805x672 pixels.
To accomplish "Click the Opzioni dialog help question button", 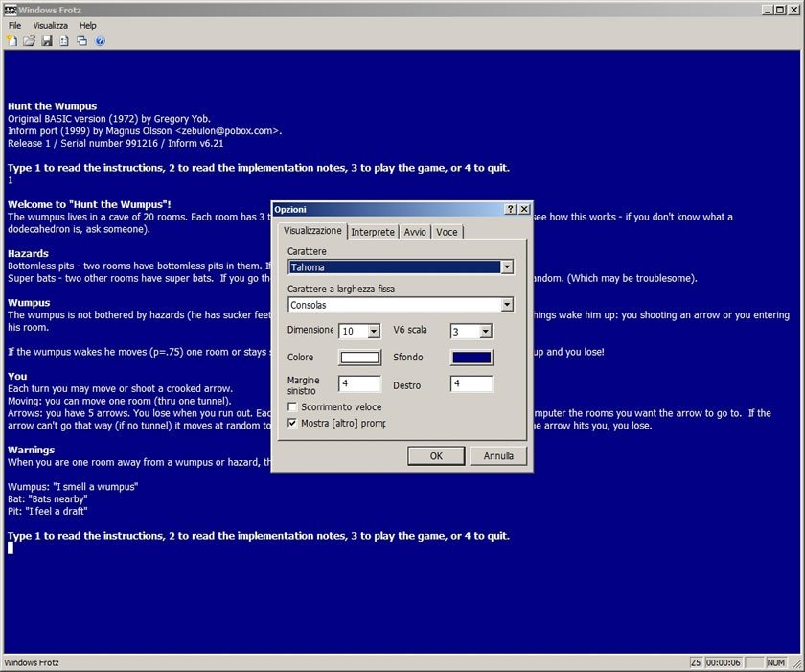I will pyautogui.click(x=510, y=209).
